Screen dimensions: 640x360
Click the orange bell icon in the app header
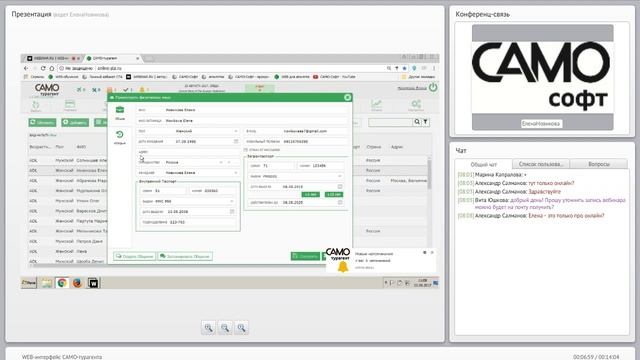(142, 89)
